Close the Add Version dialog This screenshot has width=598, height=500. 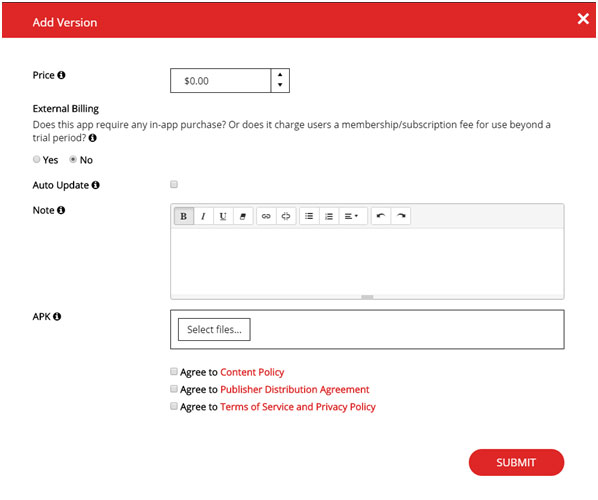[583, 18]
